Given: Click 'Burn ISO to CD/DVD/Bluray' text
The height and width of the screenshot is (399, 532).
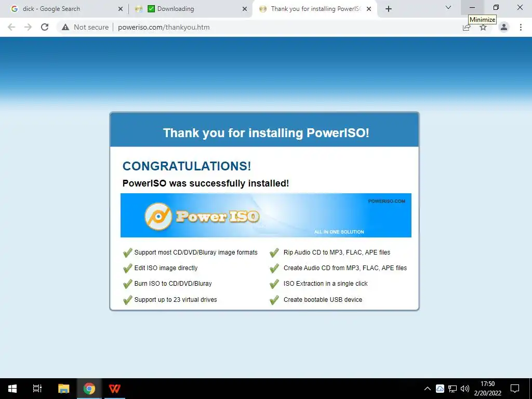Looking at the screenshot, I should point(173,284).
